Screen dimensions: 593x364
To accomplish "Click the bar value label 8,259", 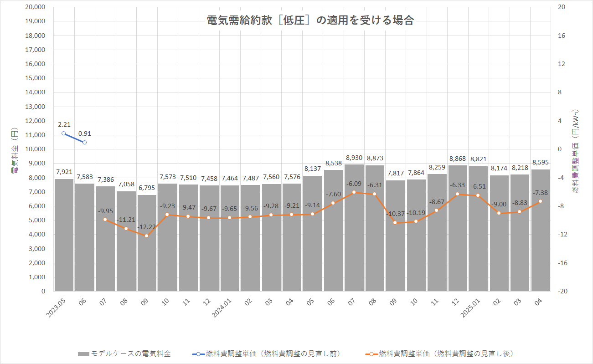I will (437, 167).
